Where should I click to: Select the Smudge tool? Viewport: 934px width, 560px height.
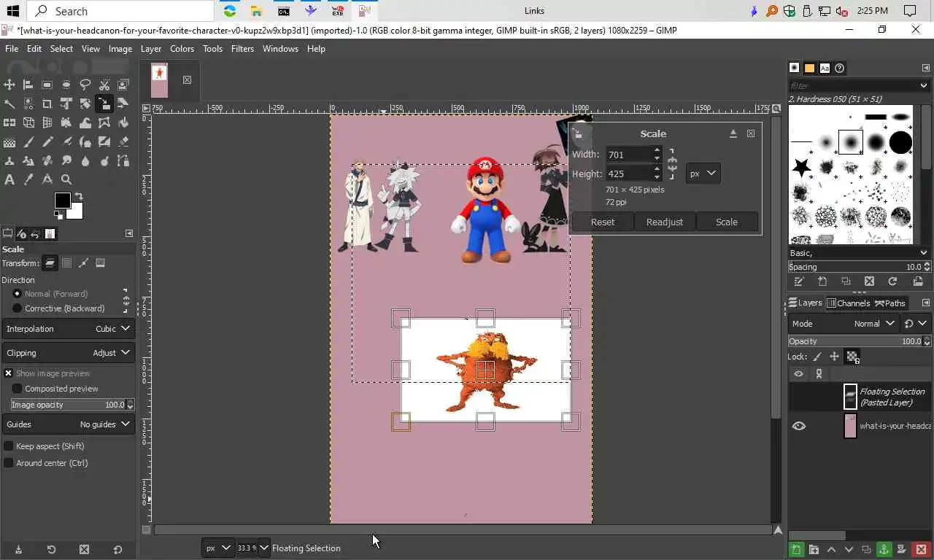click(66, 160)
